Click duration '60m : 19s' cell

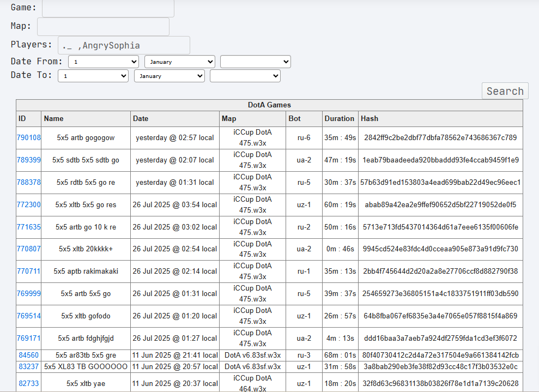340,205
